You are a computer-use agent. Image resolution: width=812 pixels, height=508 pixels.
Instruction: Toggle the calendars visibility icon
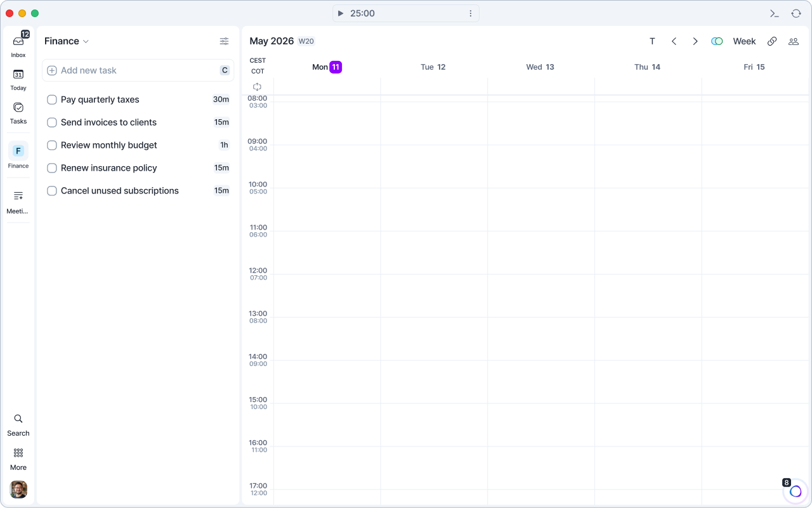tap(717, 41)
